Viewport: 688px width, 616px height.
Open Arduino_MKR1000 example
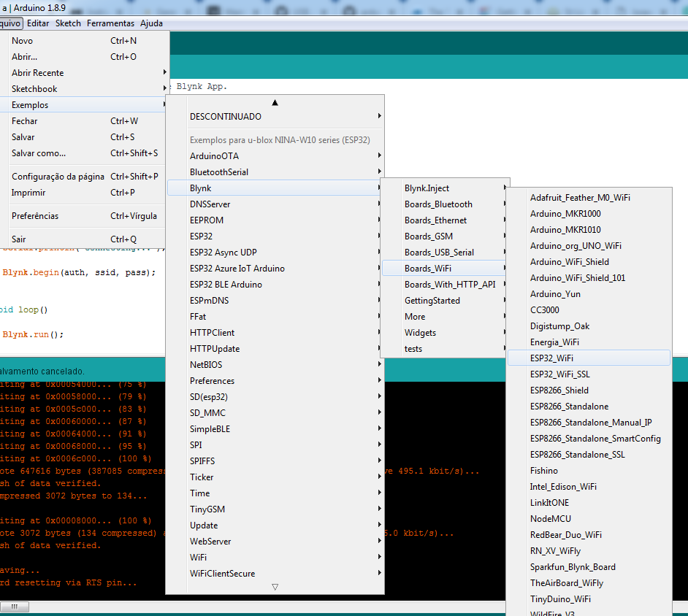click(x=589, y=214)
